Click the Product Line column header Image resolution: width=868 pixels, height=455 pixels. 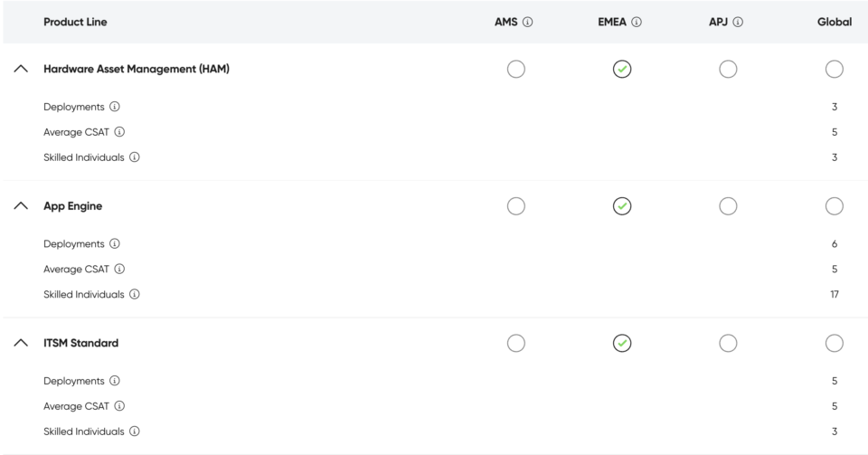75,22
